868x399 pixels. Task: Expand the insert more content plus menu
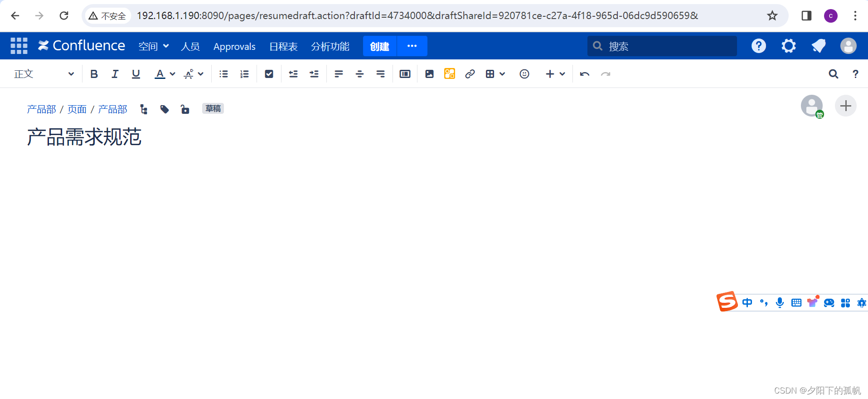(555, 74)
